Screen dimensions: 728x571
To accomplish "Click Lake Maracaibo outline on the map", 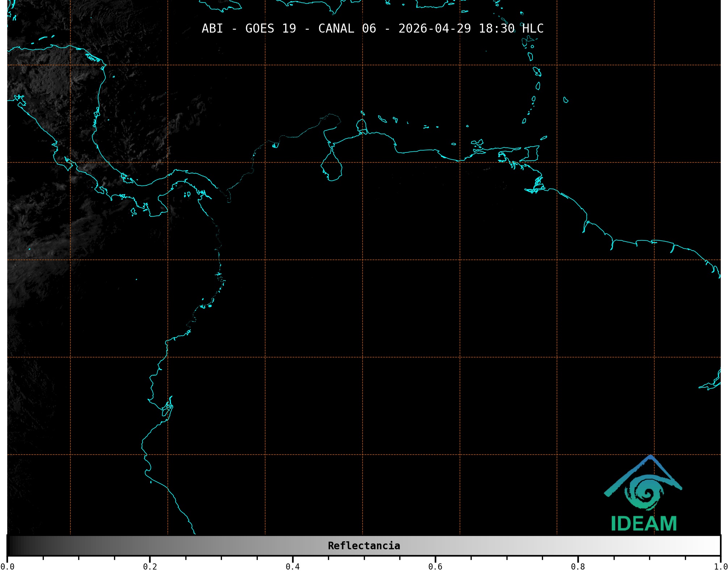I will (x=331, y=167).
